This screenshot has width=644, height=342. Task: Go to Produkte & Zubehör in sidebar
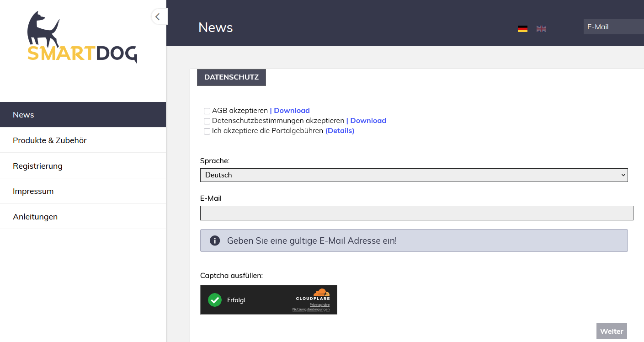(83, 140)
